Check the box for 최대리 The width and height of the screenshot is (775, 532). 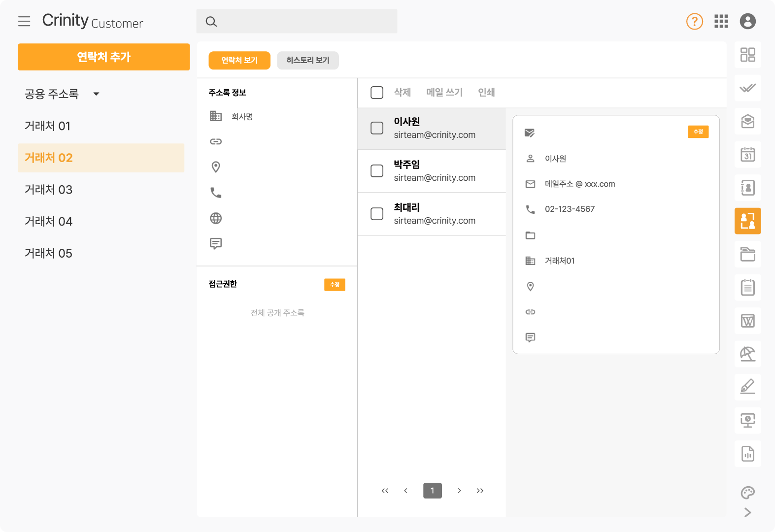377,214
